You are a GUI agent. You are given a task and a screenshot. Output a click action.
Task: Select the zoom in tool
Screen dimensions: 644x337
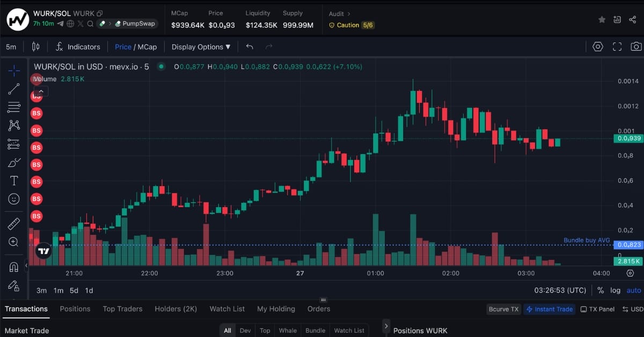14,242
